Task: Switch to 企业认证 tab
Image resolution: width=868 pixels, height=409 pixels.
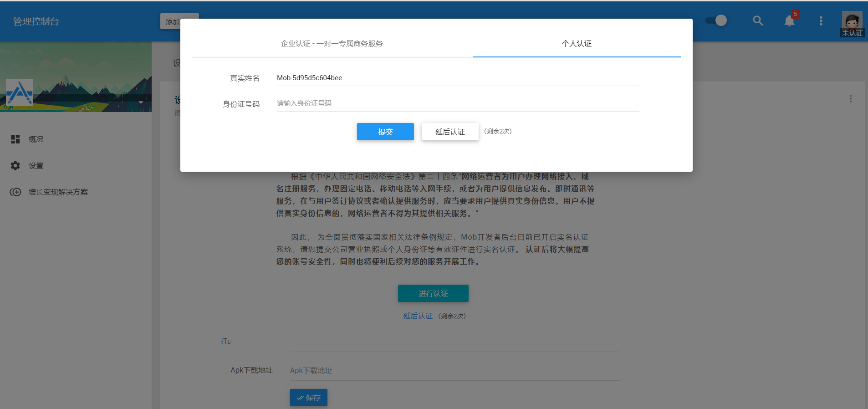Action: (332, 44)
